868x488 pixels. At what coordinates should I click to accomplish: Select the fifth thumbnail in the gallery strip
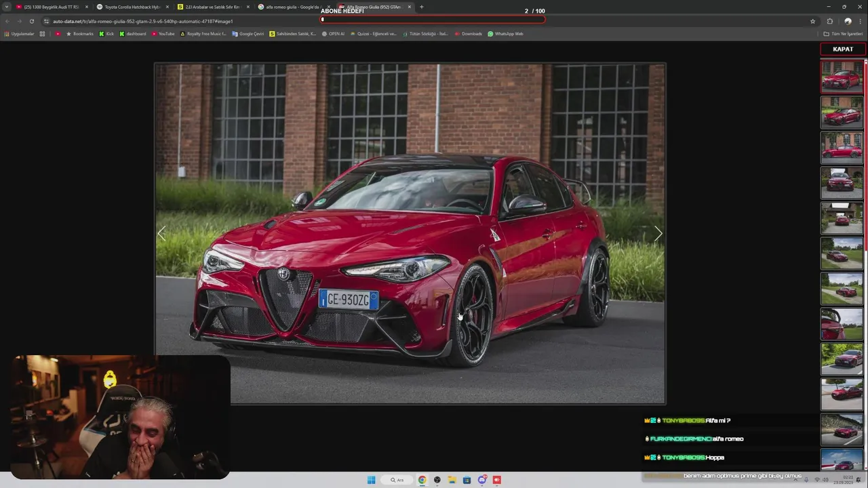click(842, 218)
